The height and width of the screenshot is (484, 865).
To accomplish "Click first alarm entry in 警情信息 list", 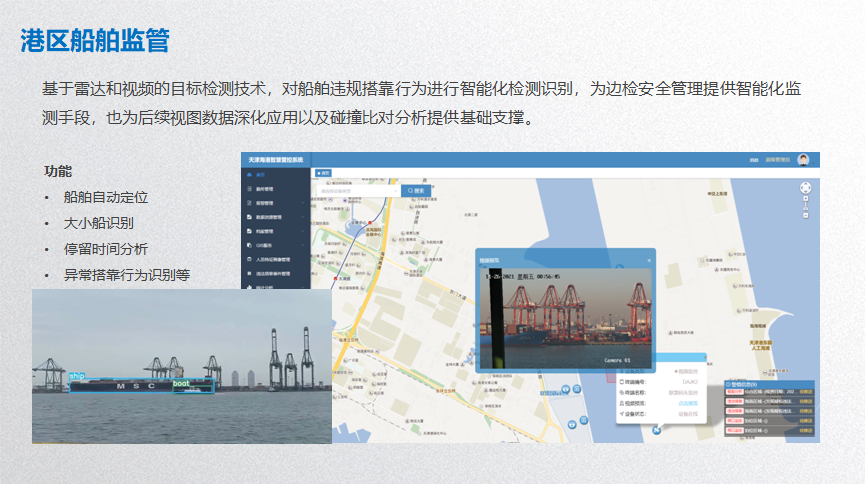I will point(767,392).
